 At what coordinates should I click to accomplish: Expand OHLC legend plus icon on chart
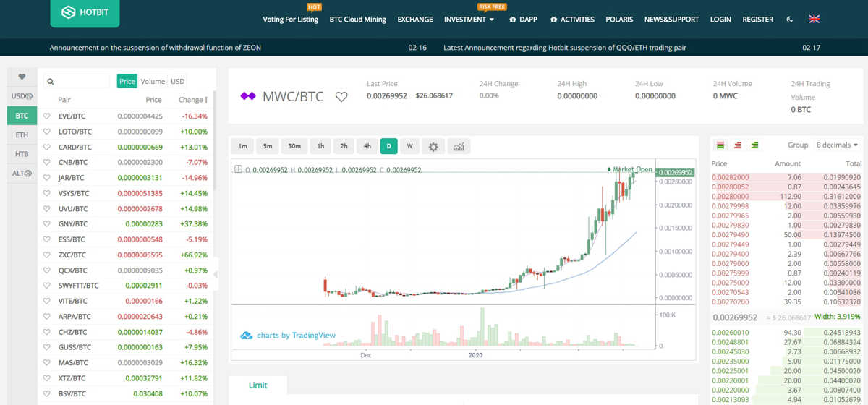238,170
